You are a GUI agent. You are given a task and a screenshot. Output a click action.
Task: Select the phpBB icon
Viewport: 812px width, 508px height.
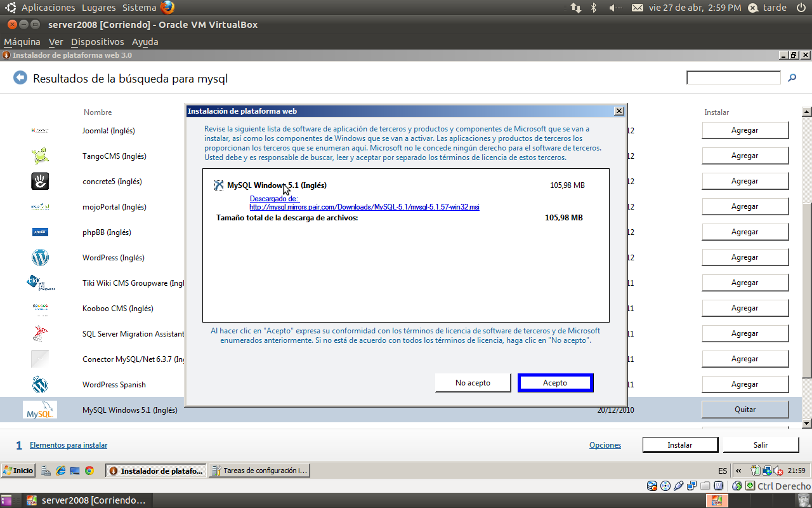(40, 232)
